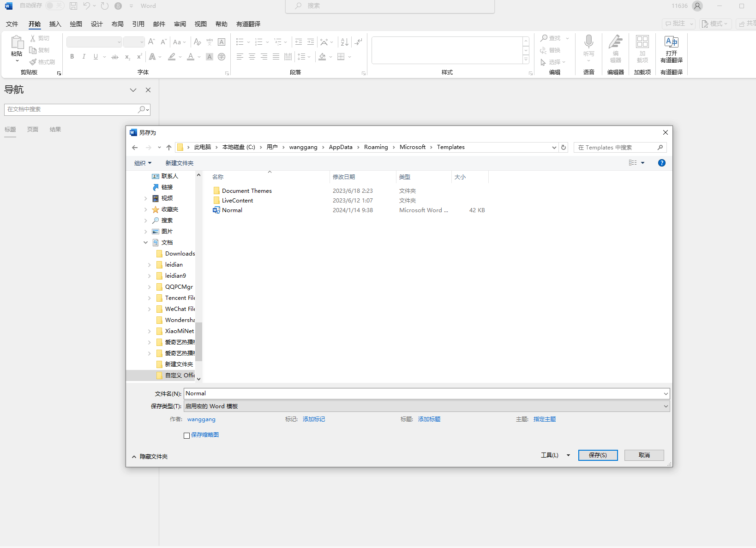The width and height of the screenshot is (756, 548).
Task: Select the LiveContent folder
Action: [x=237, y=201]
